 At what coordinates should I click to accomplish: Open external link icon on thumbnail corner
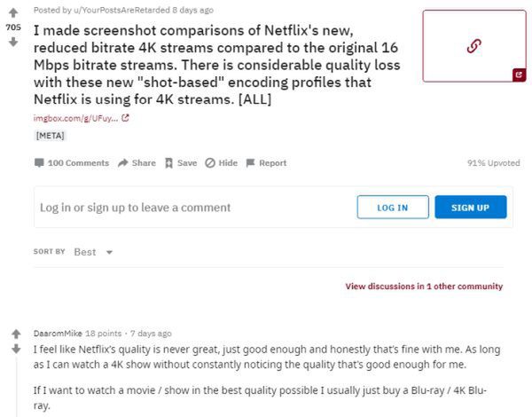tap(519, 75)
